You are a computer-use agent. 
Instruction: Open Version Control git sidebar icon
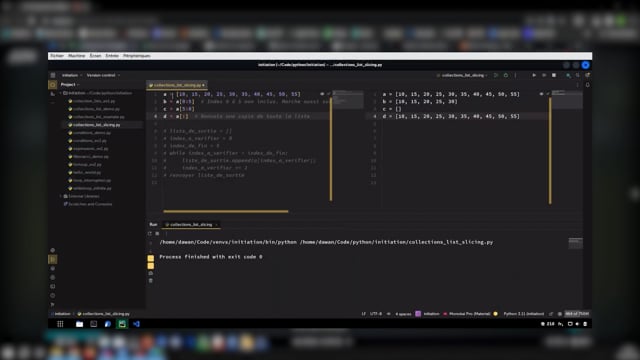click(53, 304)
